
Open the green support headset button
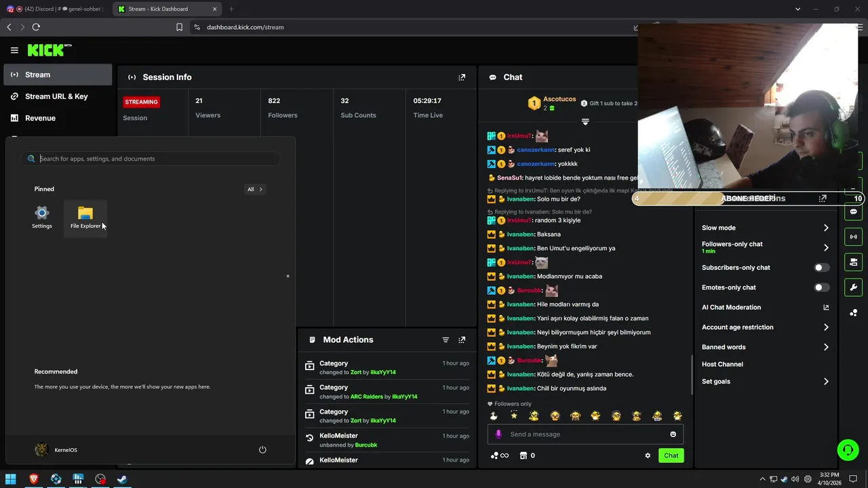[x=848, y=449]
